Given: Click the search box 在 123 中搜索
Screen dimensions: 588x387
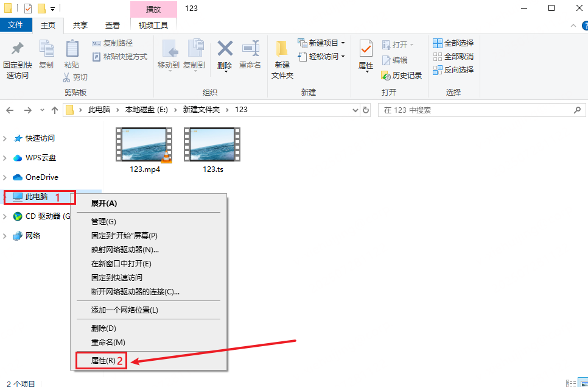Looking at the screenshot, I should [482, 110].
